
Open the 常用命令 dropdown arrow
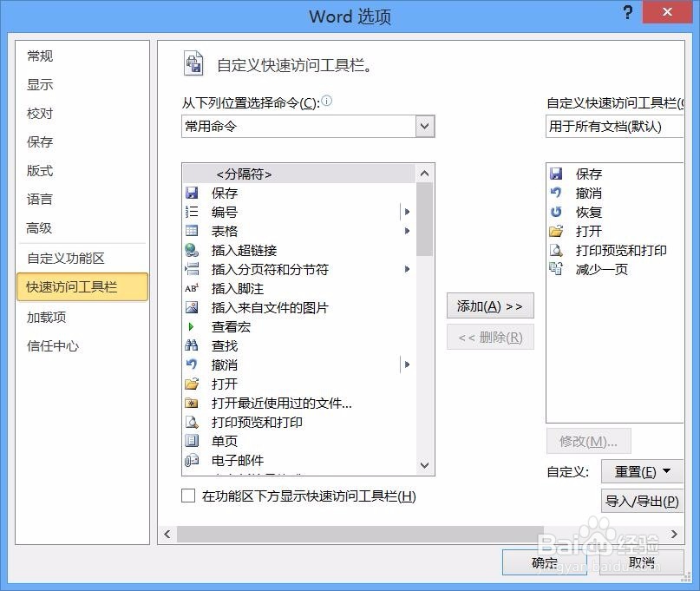pos(424,127)
